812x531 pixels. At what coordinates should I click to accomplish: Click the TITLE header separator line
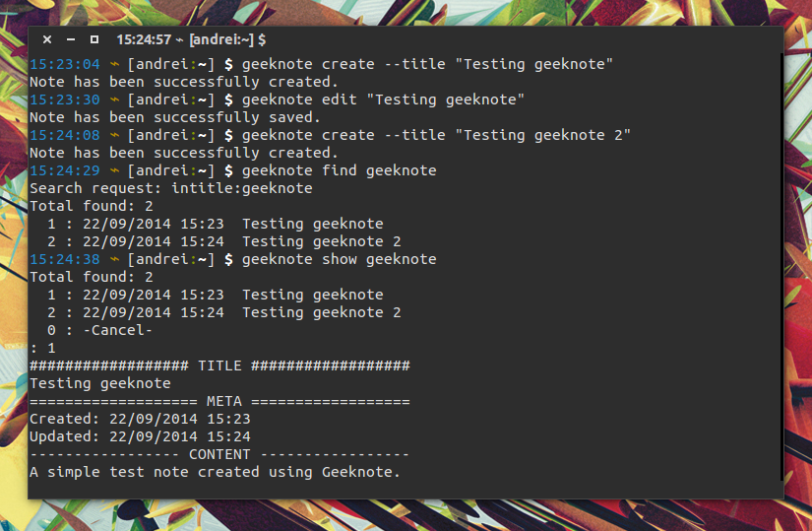(x=219, y=366)
